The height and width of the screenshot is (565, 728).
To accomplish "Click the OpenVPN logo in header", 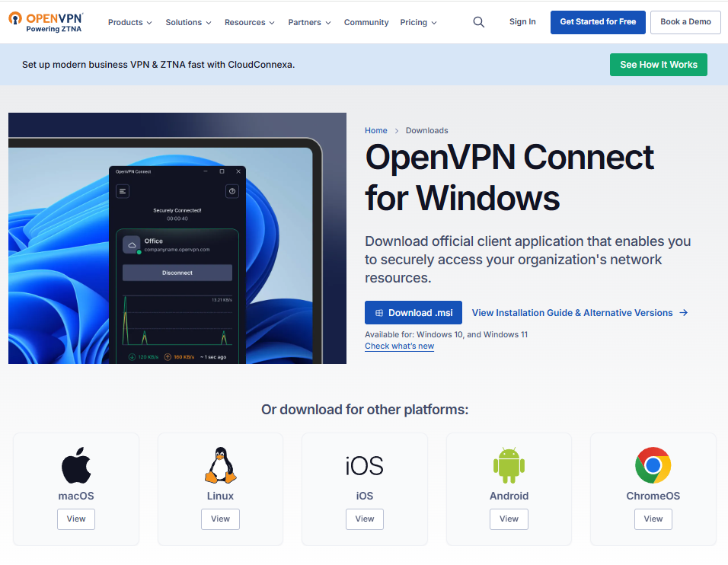I will pos(46,22).
